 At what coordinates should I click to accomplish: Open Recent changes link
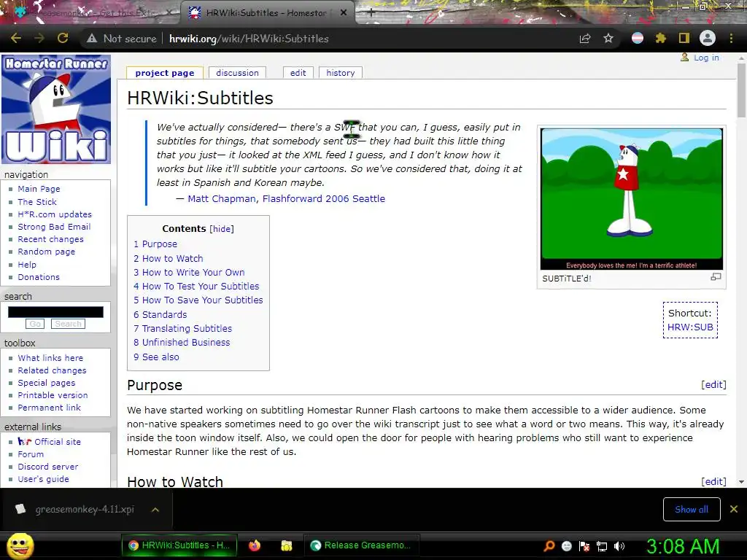click(50, 239)
